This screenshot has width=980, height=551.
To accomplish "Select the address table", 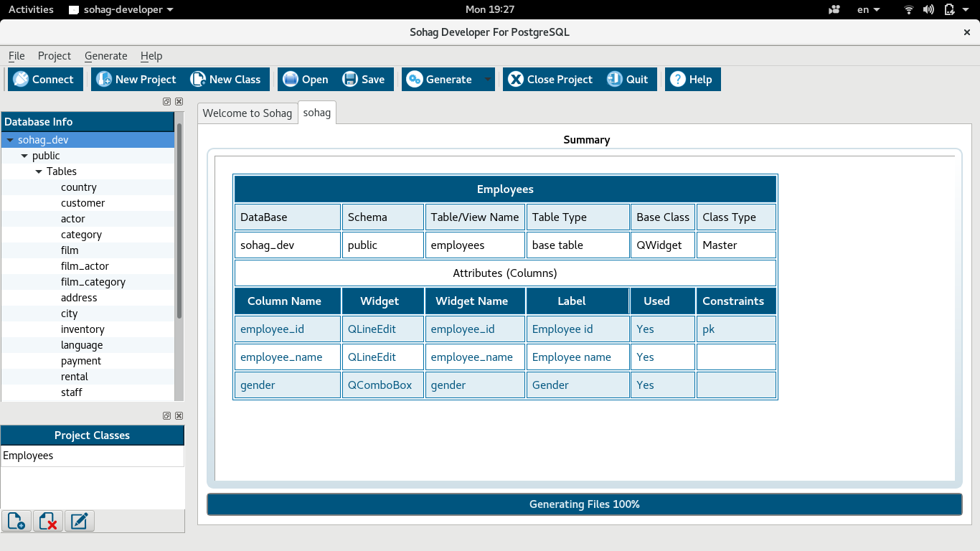I will (79, 298).
